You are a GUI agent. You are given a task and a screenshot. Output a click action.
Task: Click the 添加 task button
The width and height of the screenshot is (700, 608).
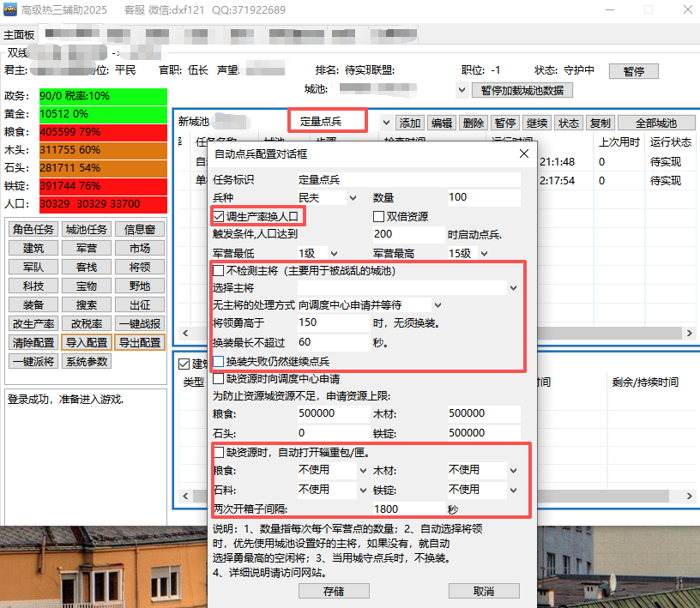point(410,123)
